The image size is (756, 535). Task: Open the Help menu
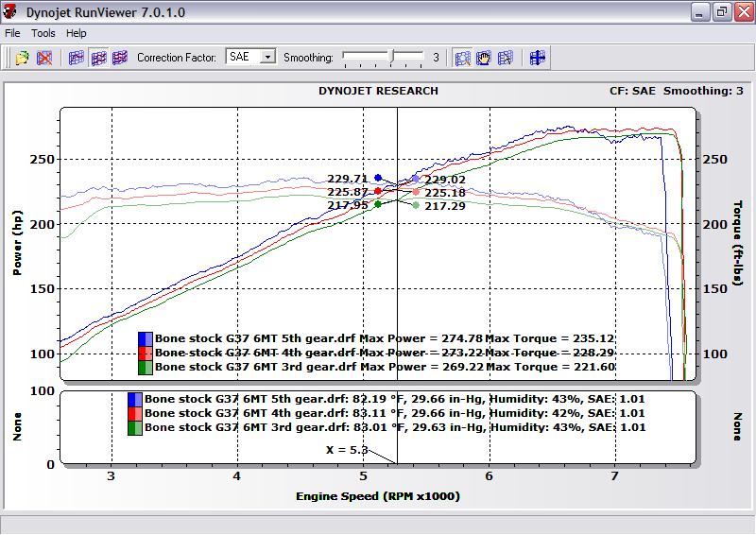(x=77, y=33)
